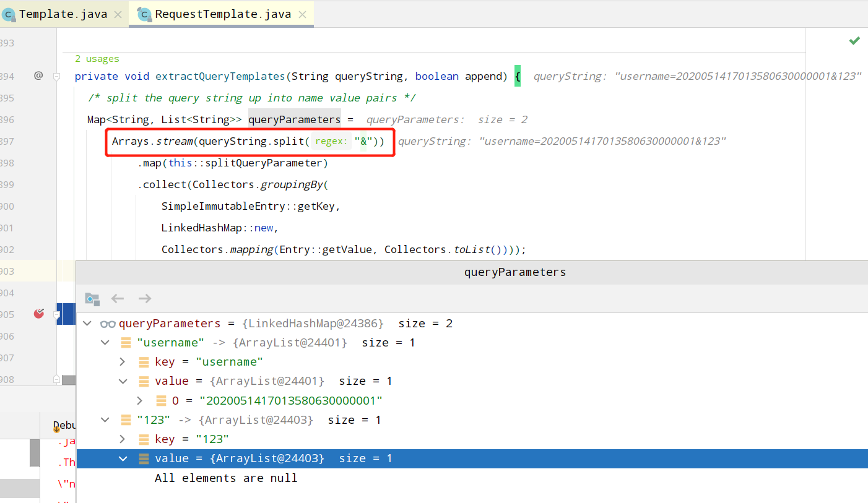Click the forward navigation arrow in variables panel
The width and height of the screenshot is (868, 503).
(144, 298)
